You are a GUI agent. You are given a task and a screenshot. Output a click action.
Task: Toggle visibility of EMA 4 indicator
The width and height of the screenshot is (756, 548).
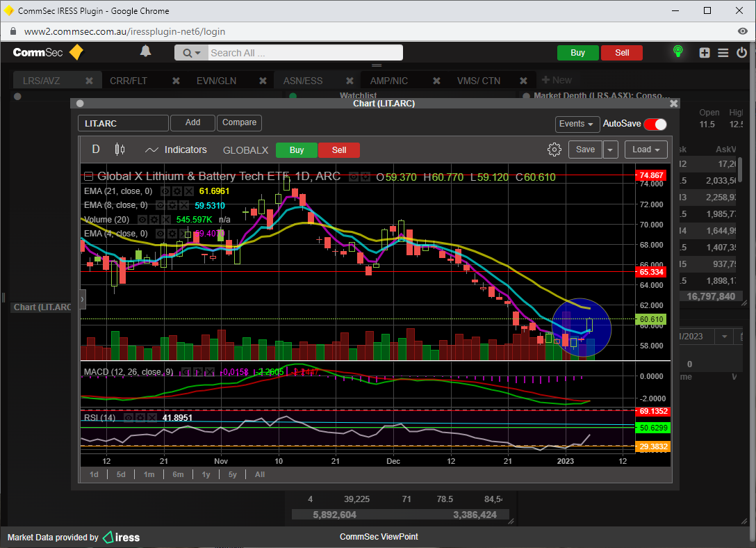(x=161, y=234)
